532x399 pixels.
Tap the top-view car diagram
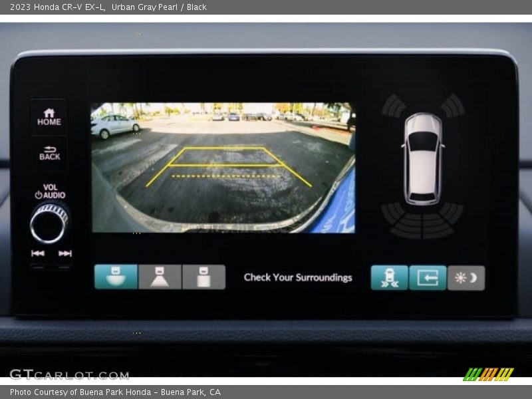click(x=423, y=158)
